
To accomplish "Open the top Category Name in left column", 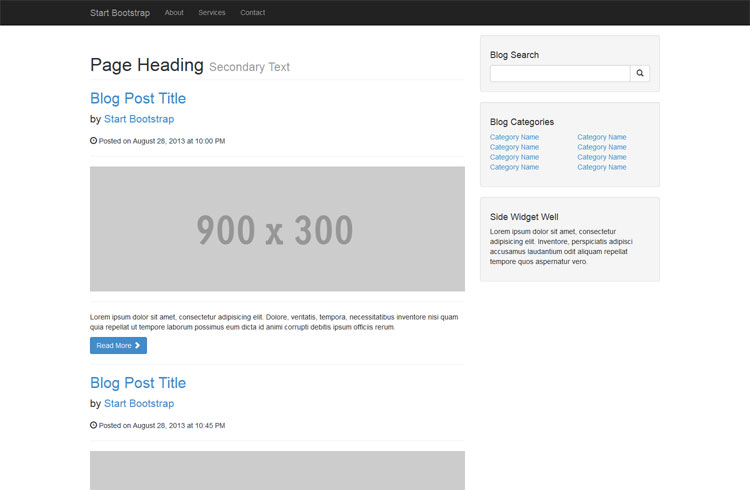I will click(x=514, y=137).
